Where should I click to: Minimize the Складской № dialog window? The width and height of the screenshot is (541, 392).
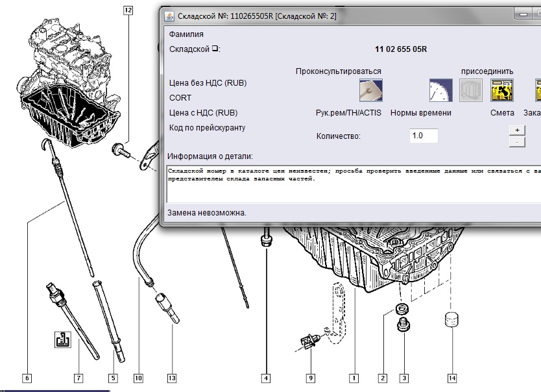522,14
